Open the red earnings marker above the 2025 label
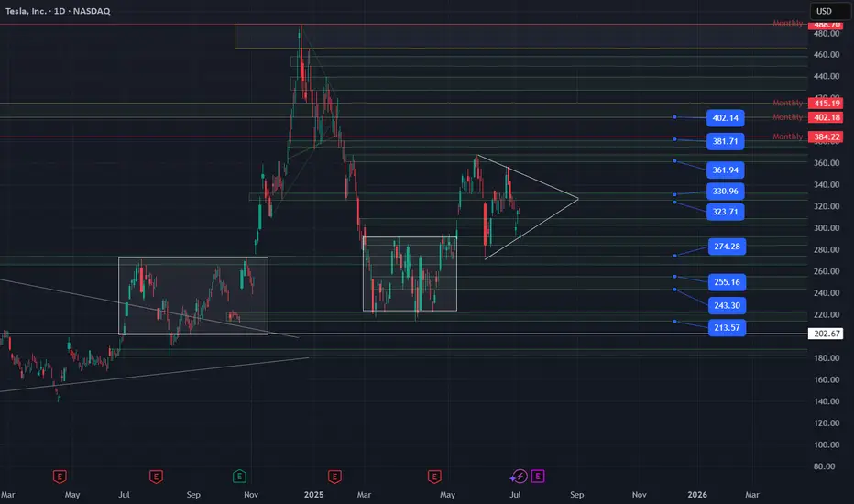This screenshot has width=854, height=504. 334,477
